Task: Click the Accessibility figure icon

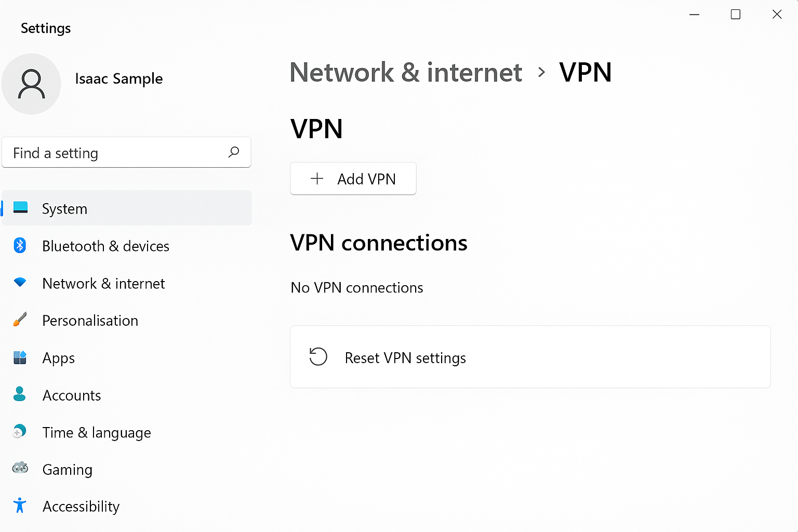Action: point(20,505)
